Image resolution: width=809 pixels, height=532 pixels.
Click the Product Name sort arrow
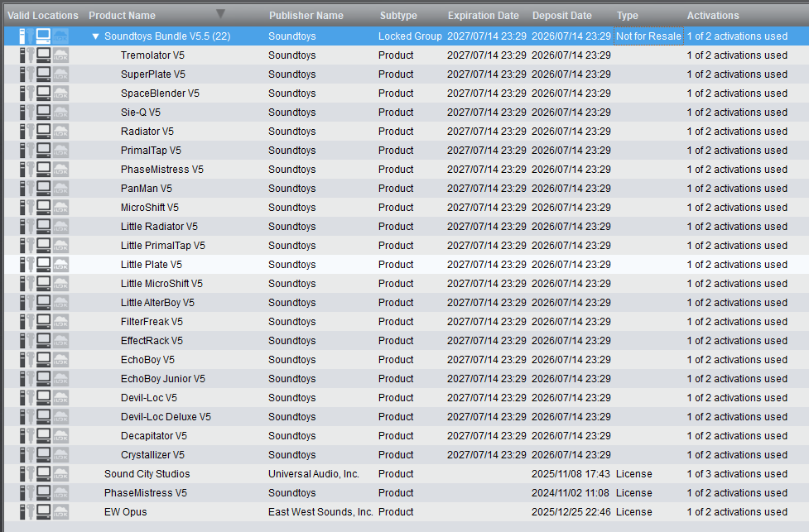point(220,14)
